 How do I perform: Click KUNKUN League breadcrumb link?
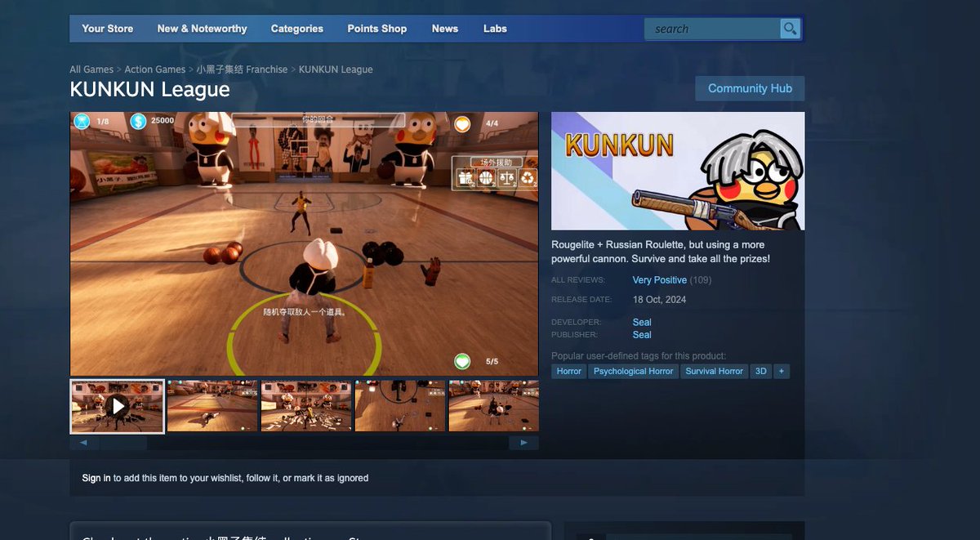point(336,69)
